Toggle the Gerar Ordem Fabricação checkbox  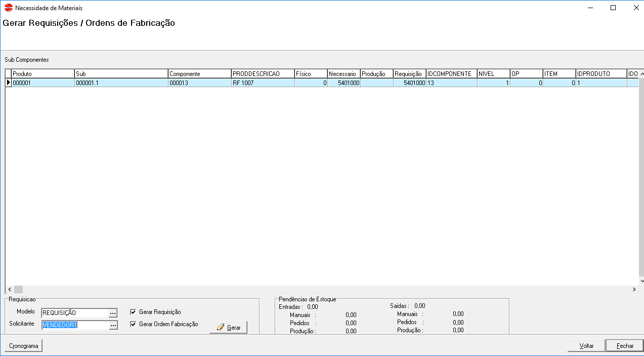coord(134,324)
